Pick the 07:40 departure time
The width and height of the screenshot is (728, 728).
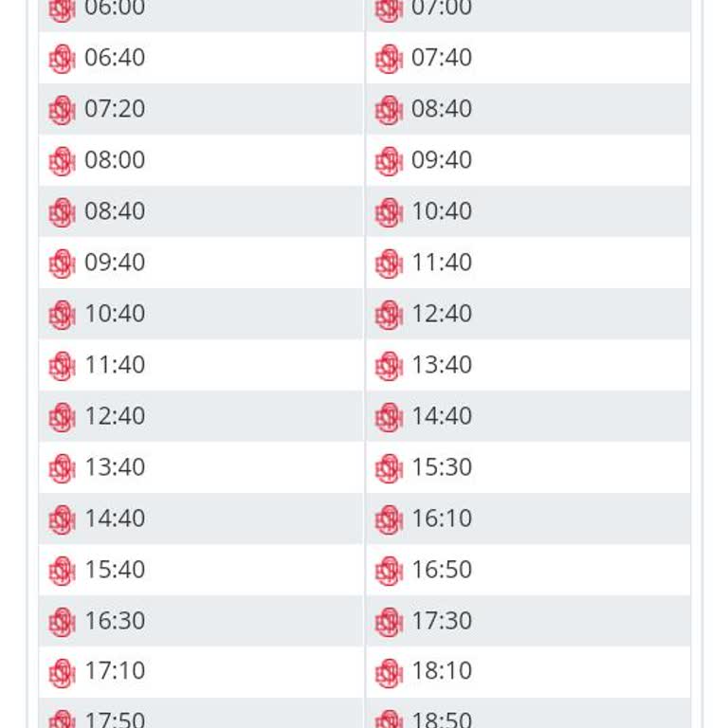pos(442,58)
